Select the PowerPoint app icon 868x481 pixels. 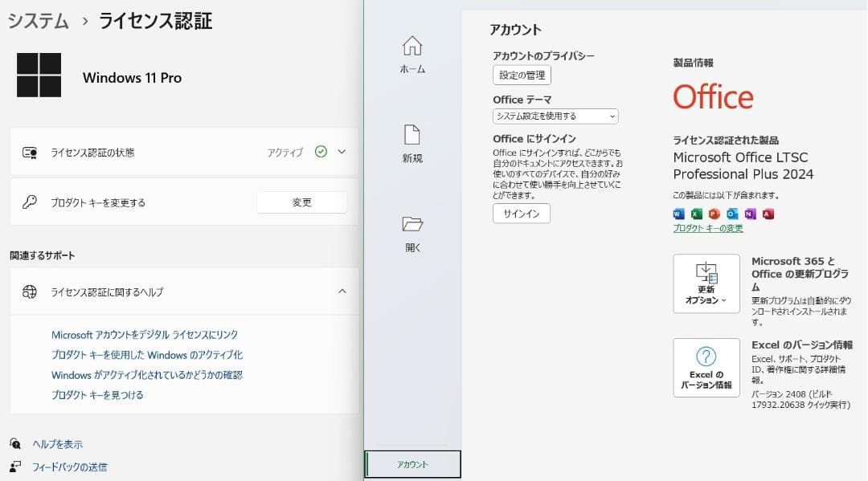pos(715,214)
